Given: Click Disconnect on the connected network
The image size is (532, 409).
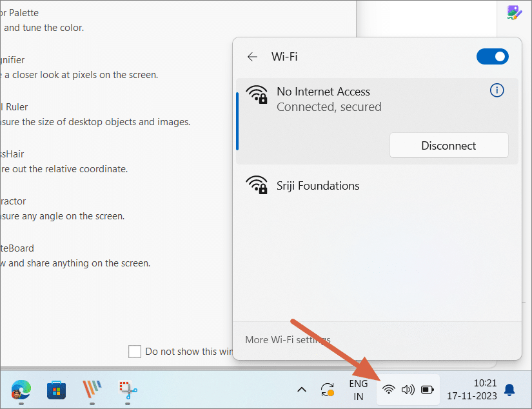Looking at the screenshot, I should [x=449, y=145].
